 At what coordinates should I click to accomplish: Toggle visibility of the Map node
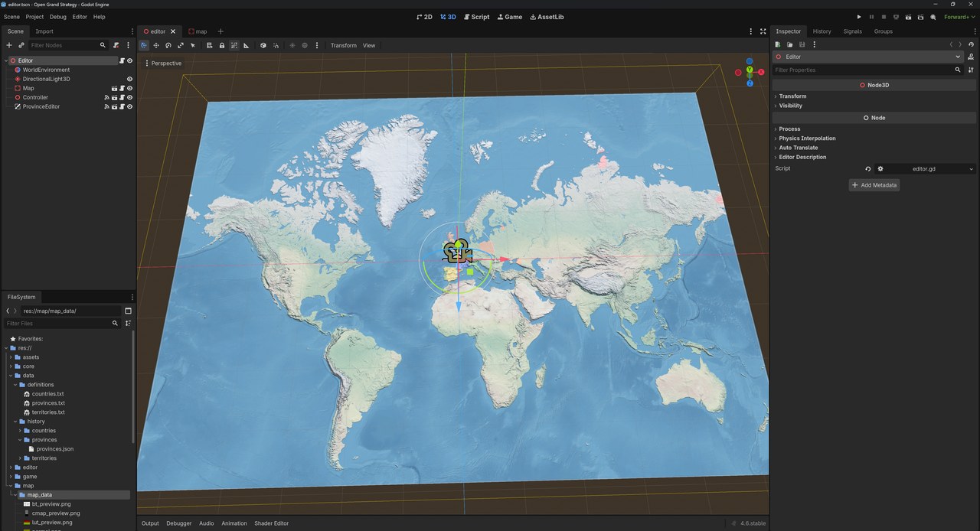[x=129, y=88]
